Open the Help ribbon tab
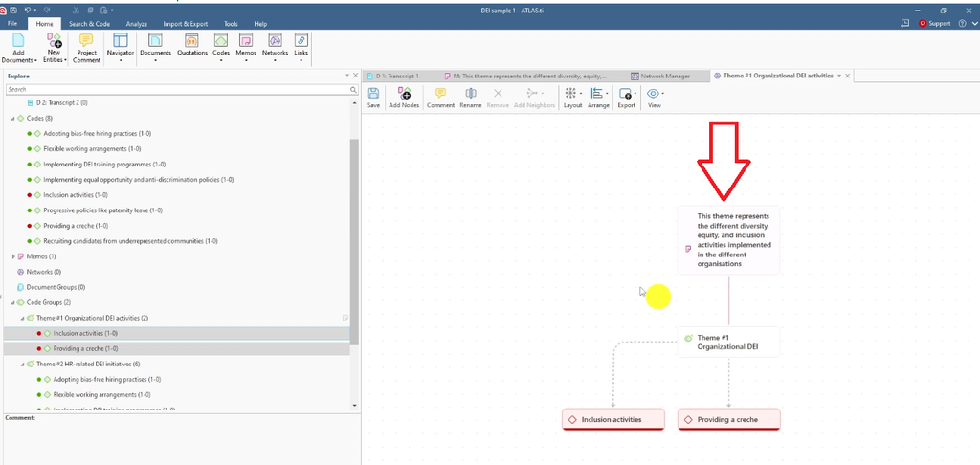980x465 pixels. click(260, 24)
